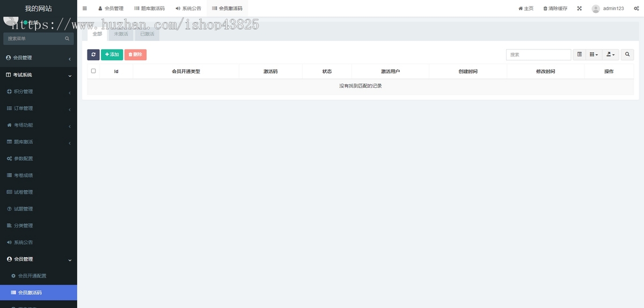Focus the table 搜索 input field
The image size is (644, 308).
(x=538, y=55)
